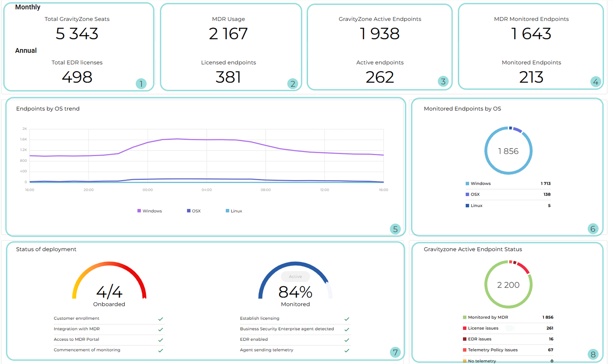The height and width of the screenshot is (364, 613).
Task: Click the Active label on the Monitored gauge
Action: [x=295, y=277]
